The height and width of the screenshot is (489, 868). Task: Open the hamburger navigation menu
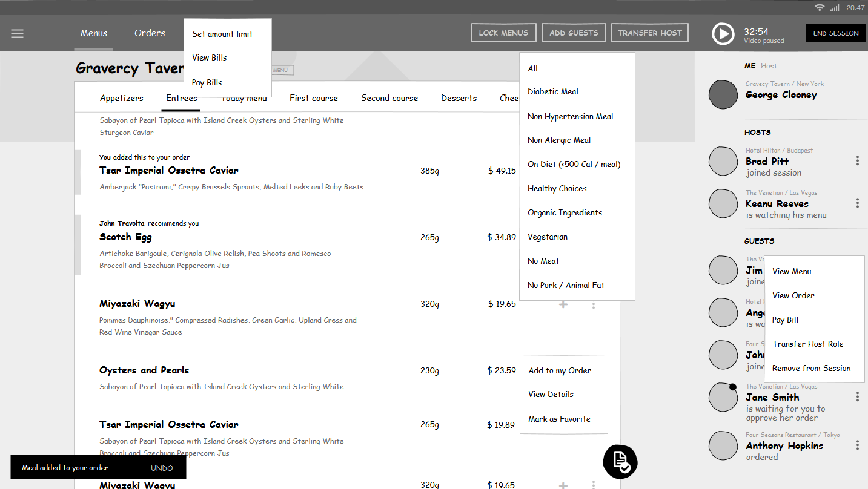click(17, 33)
